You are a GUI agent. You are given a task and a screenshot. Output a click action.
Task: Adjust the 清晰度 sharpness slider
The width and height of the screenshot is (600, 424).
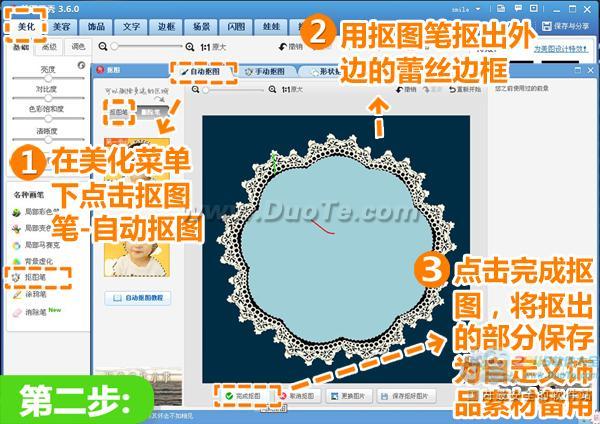tap(48, 140)
